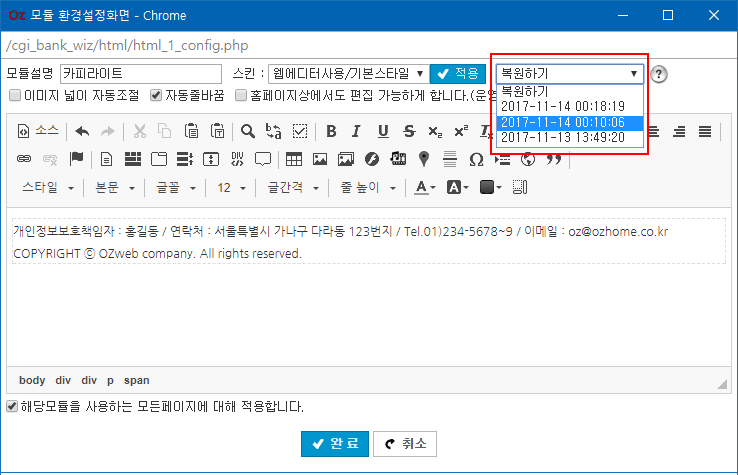The height and width of the screenshot is (475, 738).
Task: Click the 완료 button
Action: pyautogui.click(x=335, y=444)
